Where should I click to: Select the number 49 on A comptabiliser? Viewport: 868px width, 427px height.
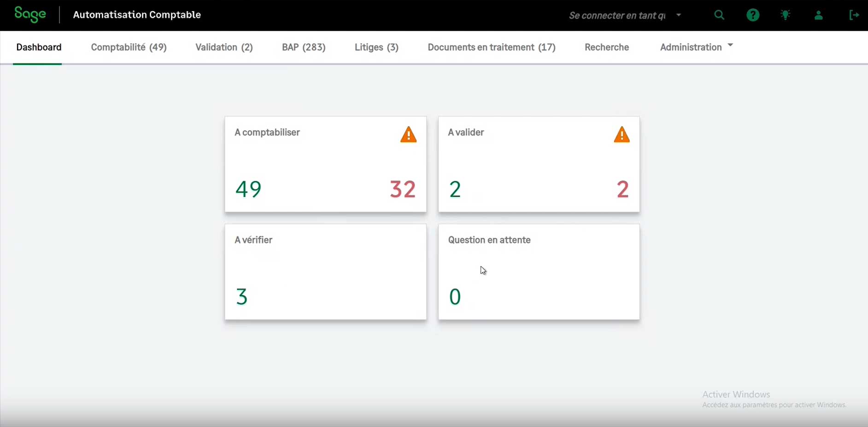[248, 188]
